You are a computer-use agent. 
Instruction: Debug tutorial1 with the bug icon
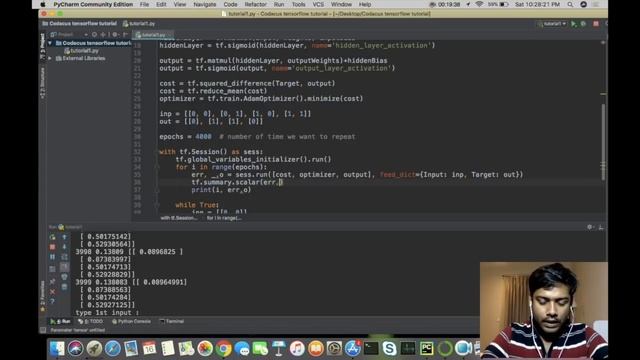584,24
